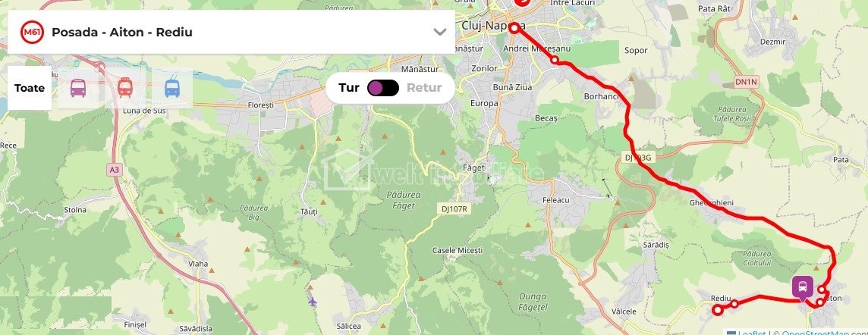The image size is (868, 335).
Task: Click the purple bus stop marker near Aiton
Action: pos(803,287)
